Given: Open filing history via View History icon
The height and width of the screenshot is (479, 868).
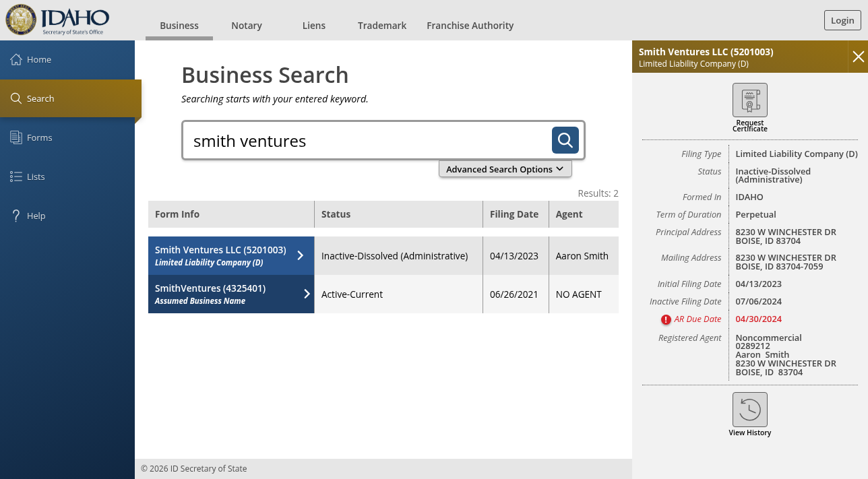Looking at the screenshot, I should point(750,410).
